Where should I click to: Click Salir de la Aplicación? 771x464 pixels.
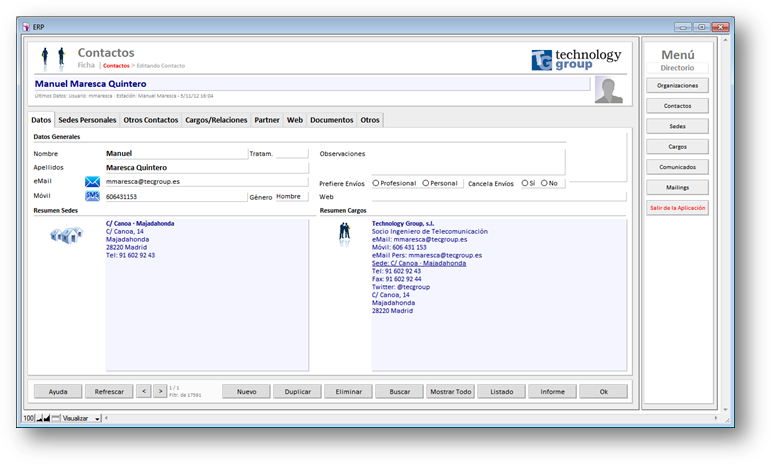pyautogui.click(x=677, y=208)
